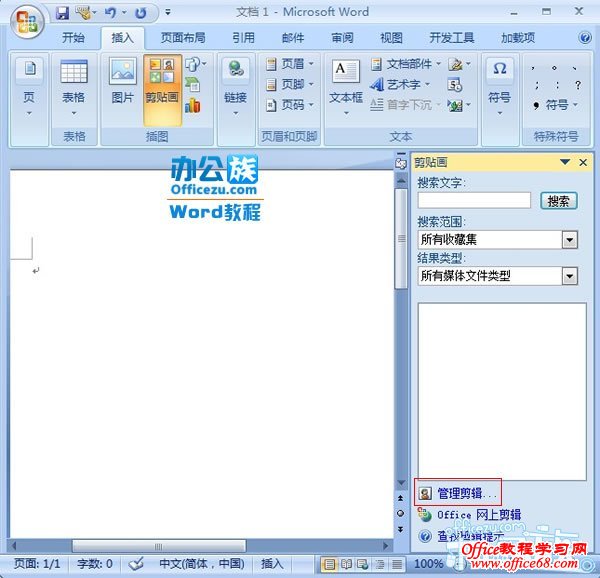Expand the 所有收藏集 search scope dropdown

(570, 240)
